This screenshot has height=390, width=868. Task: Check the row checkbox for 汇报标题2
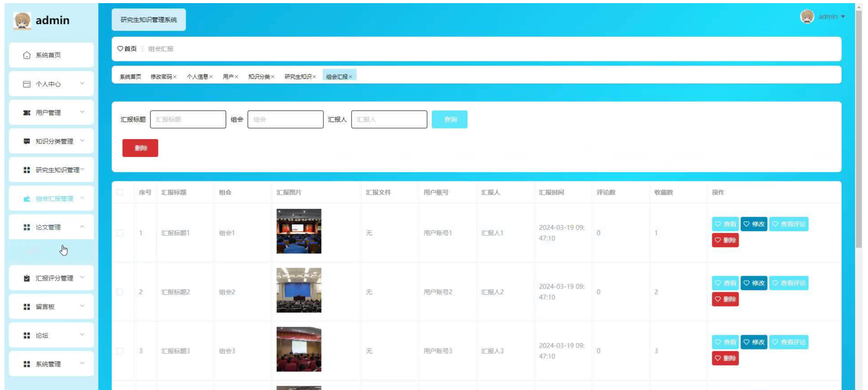click(120, 292)
